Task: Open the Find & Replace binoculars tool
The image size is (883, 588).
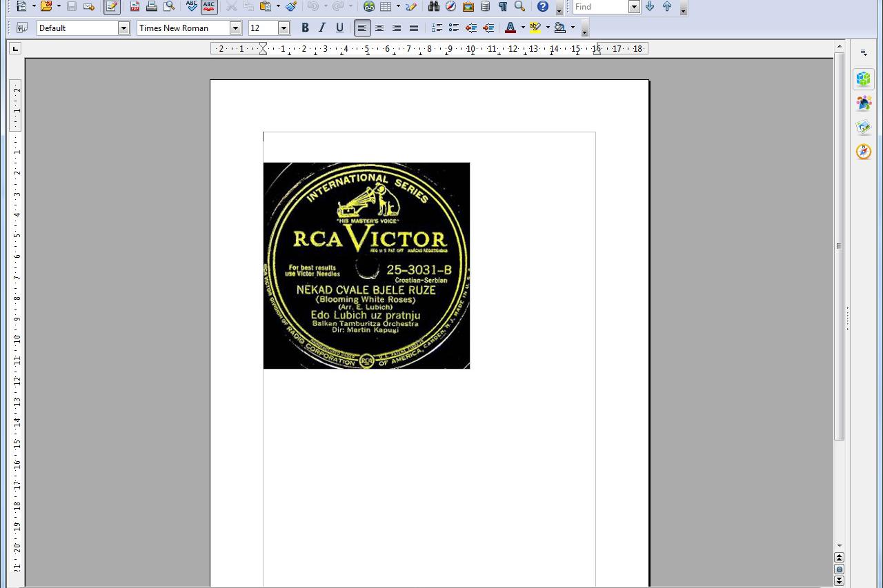Action: click(433, 7)
